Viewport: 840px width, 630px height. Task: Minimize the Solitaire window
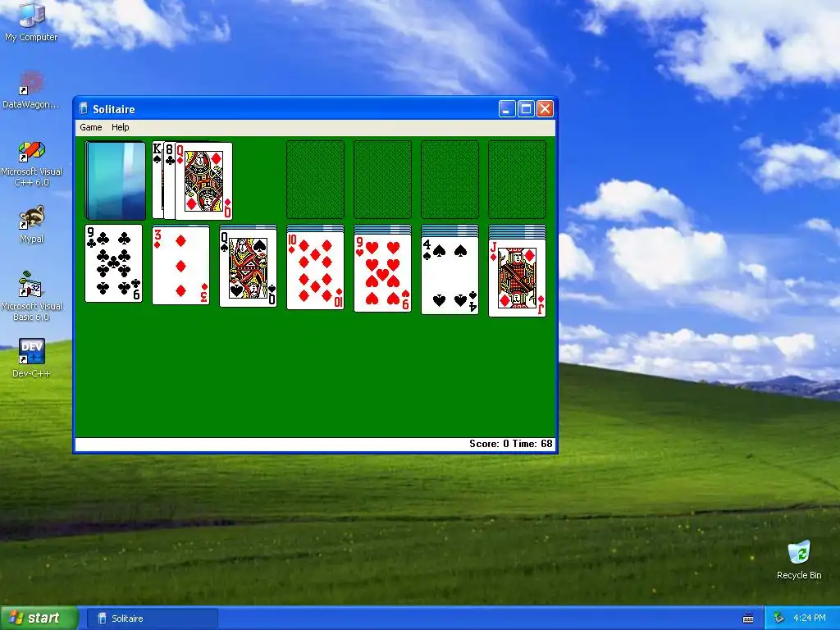507,109
